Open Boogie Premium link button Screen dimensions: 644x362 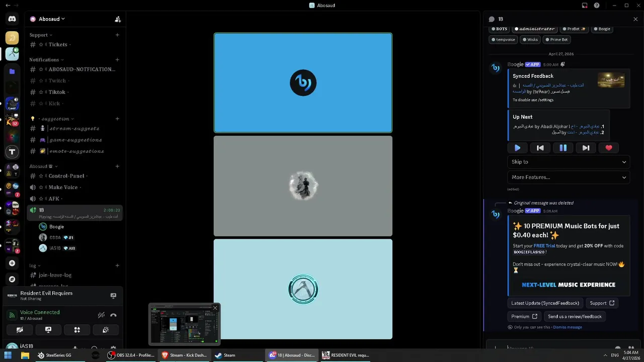coord(524,317)
